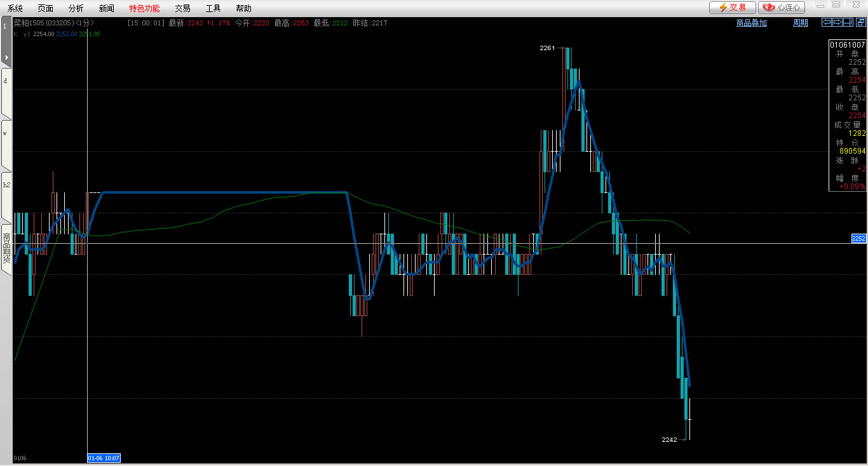Open the 商品叠加 overlay link
The image size is (868, 466).
tap(751, 23)
